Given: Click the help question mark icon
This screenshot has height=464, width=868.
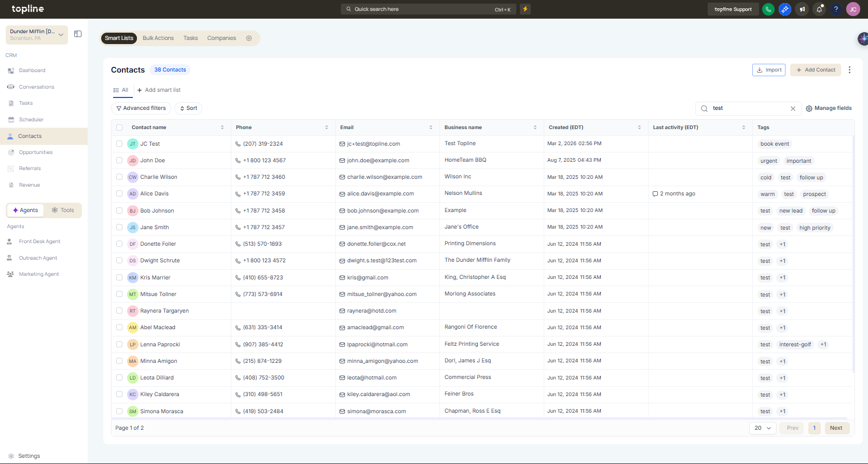Looking at the screenshot, I should pyautogui.click(x=836, y=9).
